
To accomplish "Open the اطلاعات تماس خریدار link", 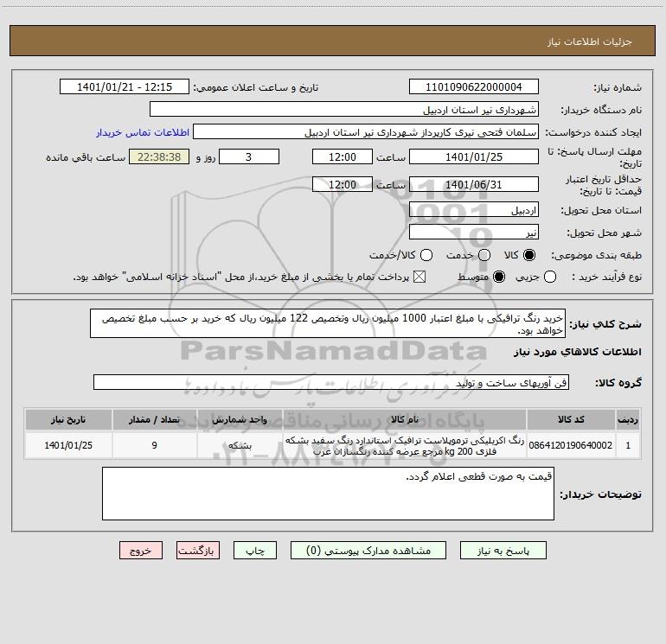I will pyautogui.click(x=143, y=132).
